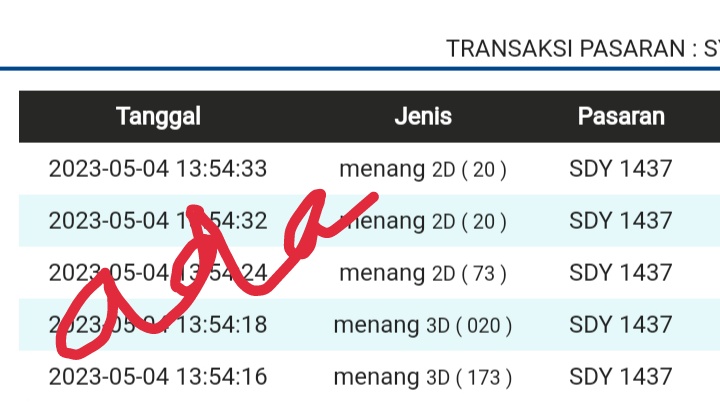Screen dimensions: 720x402
Task: Click the menang 3D (020) entry
Action: click(423, 325)
